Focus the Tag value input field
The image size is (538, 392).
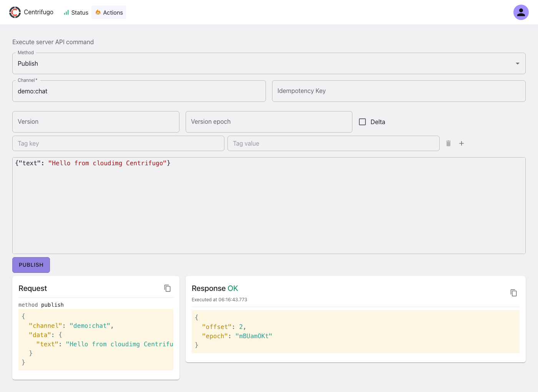334,143
